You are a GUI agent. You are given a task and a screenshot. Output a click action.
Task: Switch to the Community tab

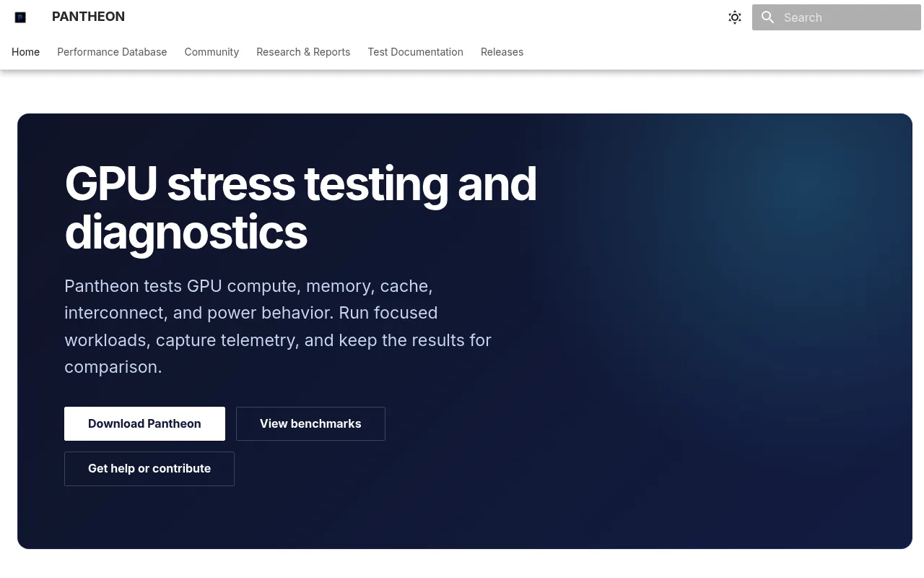[212, 52]
